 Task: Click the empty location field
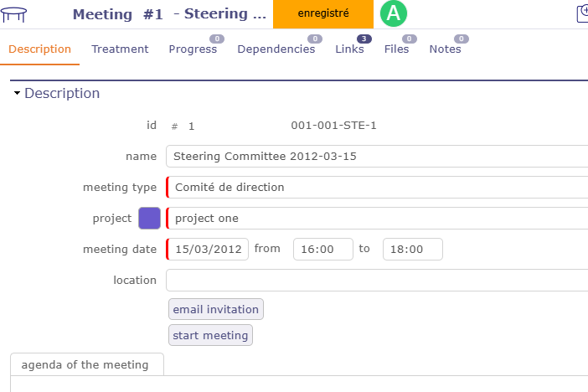(x=377, y=281)
